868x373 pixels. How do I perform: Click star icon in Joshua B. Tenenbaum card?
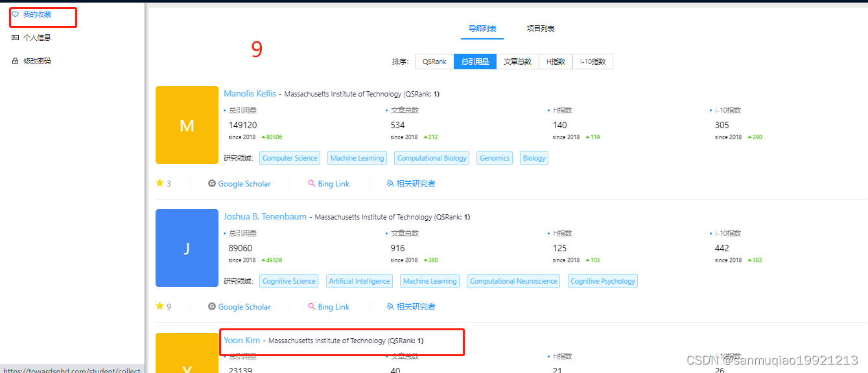click(x=159, y=306)
